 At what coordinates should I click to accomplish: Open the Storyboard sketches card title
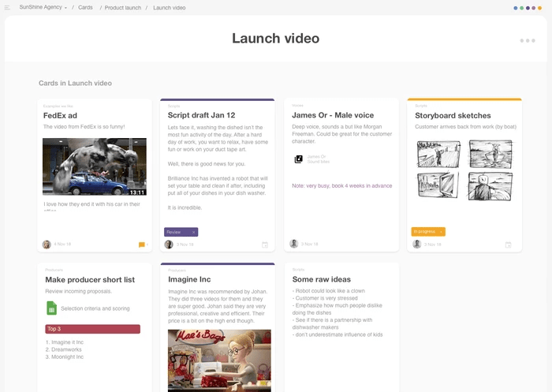pos(453,116)
